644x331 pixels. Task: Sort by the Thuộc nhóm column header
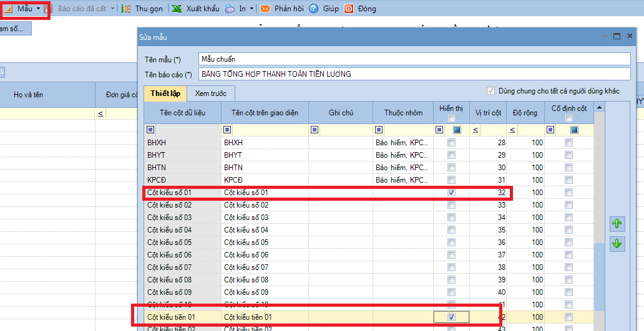click(x=403, y=113)
